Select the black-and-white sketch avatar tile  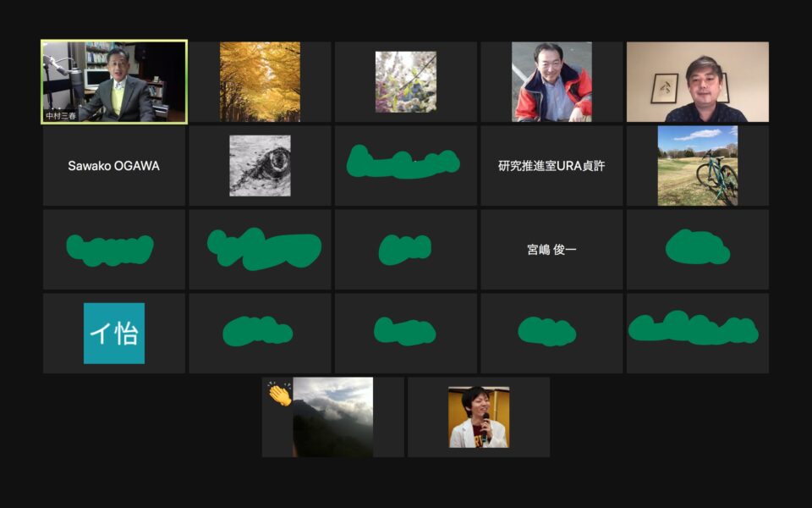point(260,166)
